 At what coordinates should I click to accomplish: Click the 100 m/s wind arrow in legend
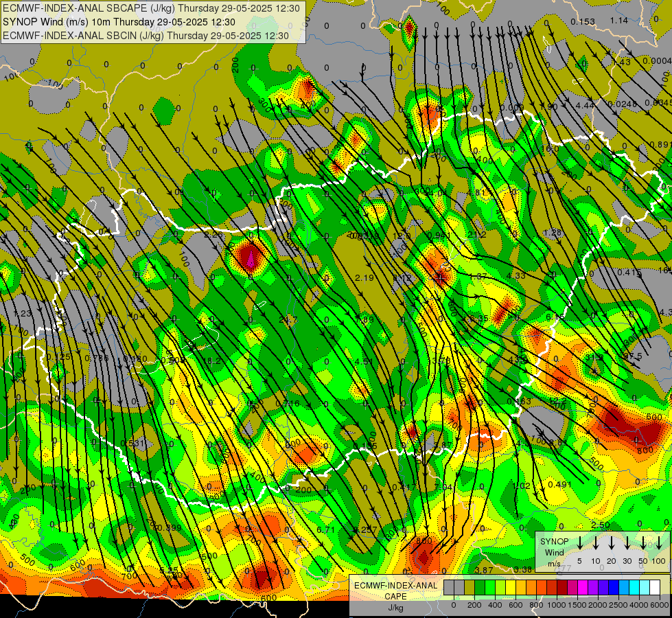[659, 542]
